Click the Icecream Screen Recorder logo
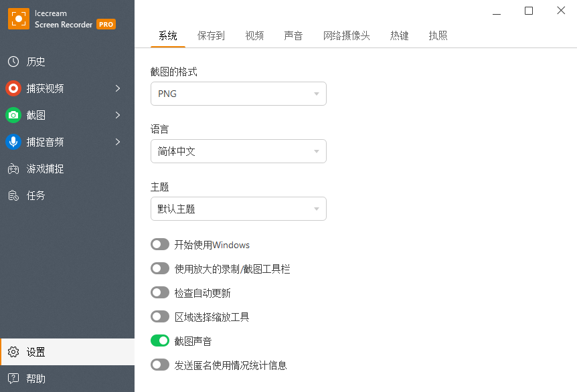Screen dimensions: 577x392 (18, 19)
